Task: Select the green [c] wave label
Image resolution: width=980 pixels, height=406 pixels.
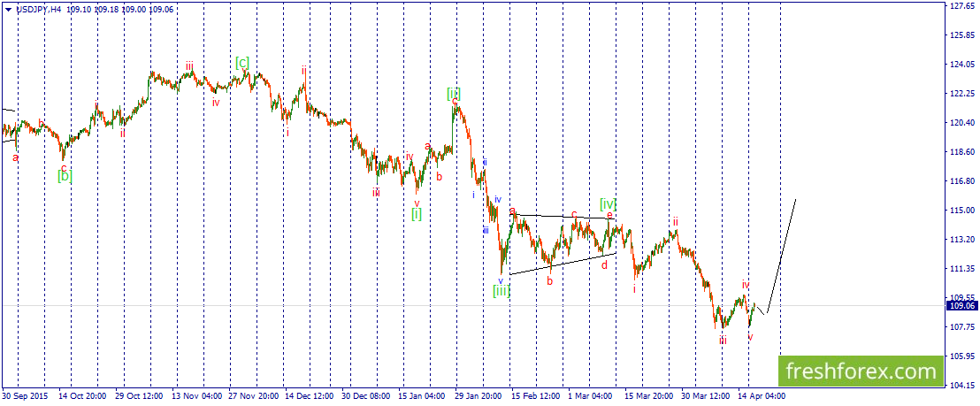Action: [x=242, y=63]
